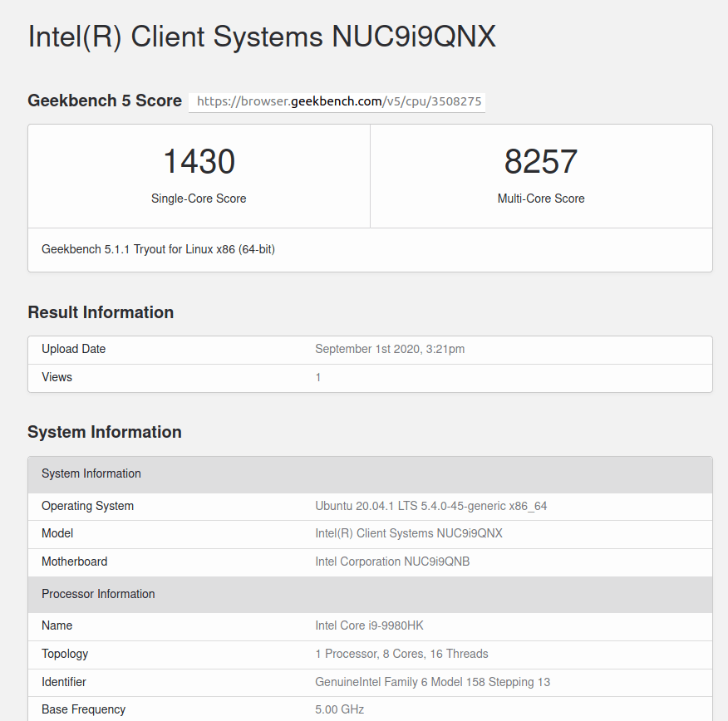Click the Identifier row label

(x=64, y=682)
